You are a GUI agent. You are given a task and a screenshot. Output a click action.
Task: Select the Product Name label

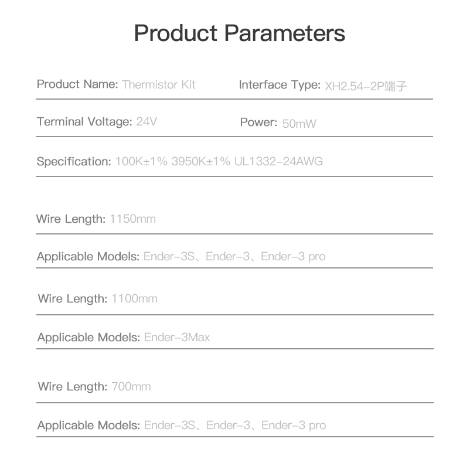(x=77, y=84)
